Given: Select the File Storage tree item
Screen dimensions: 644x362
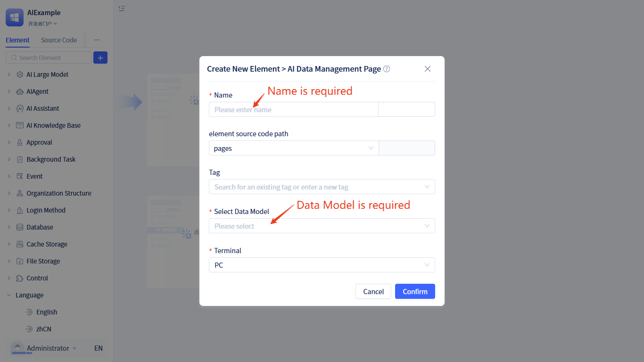Looking at the screenshot, I should pos(43,261).
